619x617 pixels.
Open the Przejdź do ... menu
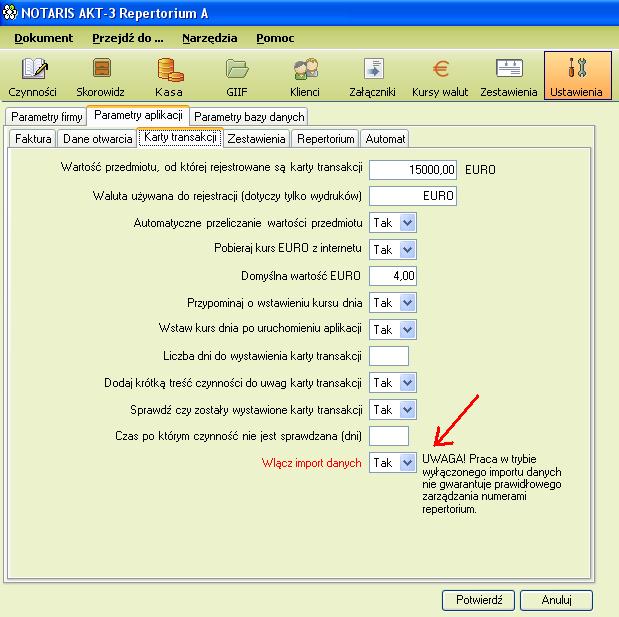click(x=128, y=38)
